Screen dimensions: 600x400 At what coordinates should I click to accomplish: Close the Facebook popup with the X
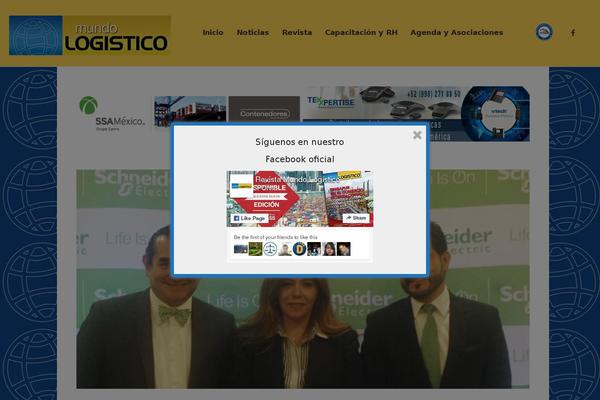417,135
